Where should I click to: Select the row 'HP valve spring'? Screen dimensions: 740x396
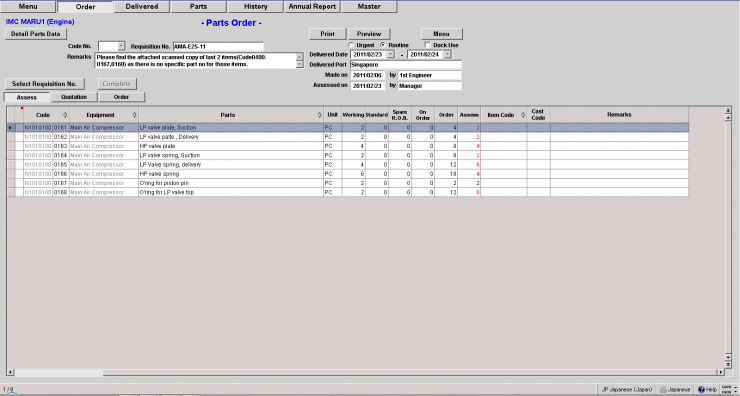point(347,174)
